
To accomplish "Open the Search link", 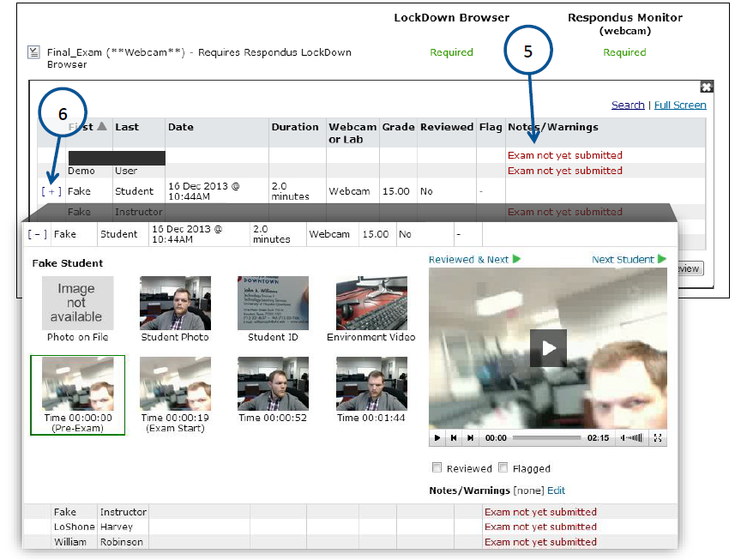I will (x=629, y=104).
